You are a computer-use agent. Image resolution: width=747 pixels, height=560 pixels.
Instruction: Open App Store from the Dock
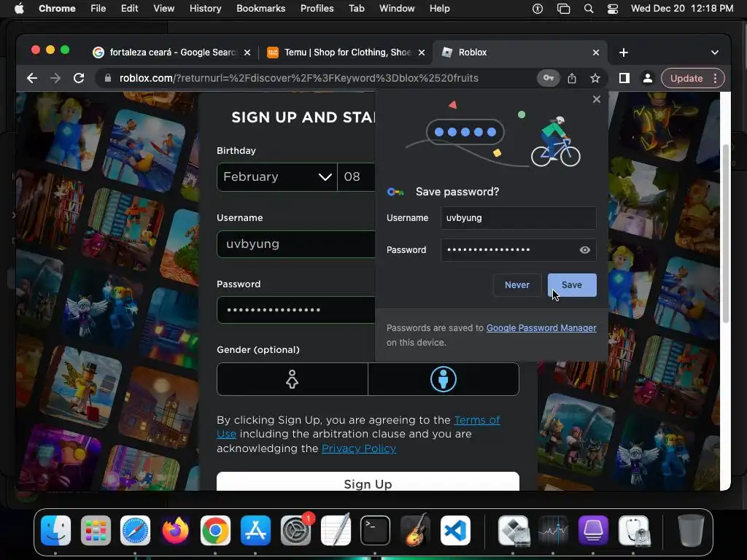click(256, 530)
